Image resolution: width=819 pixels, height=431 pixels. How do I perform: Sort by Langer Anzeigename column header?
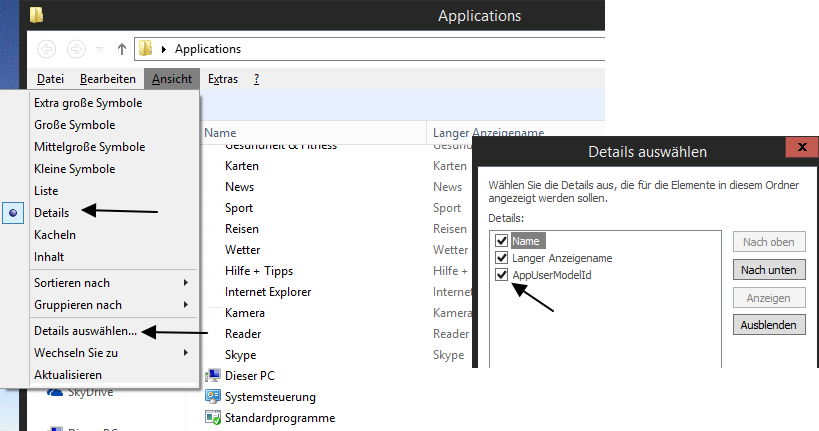[488, 133]
